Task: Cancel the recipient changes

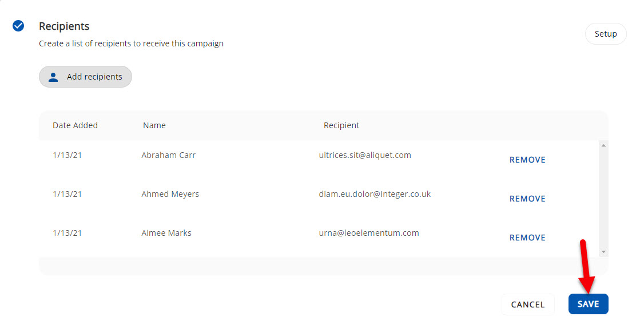Action: point(527,305)
